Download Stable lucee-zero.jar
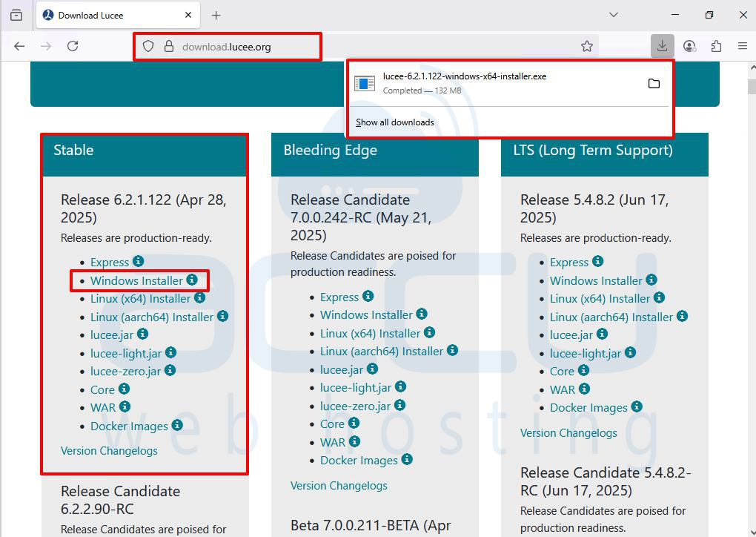 coord(125,372)
